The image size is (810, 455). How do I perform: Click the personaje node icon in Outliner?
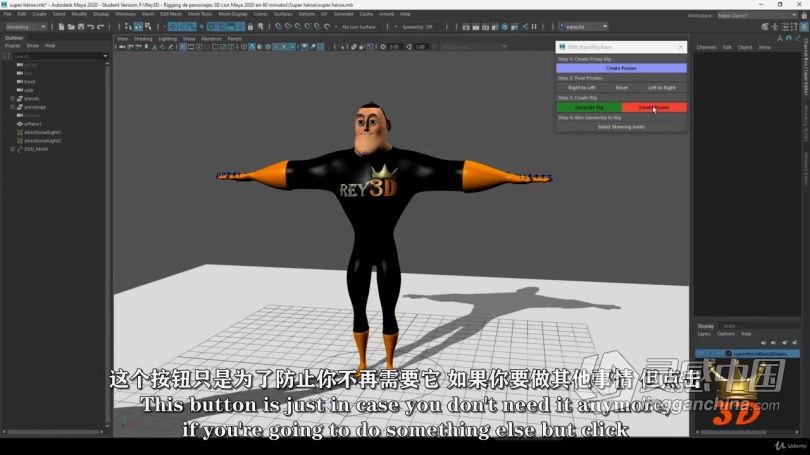click(20, 107)
